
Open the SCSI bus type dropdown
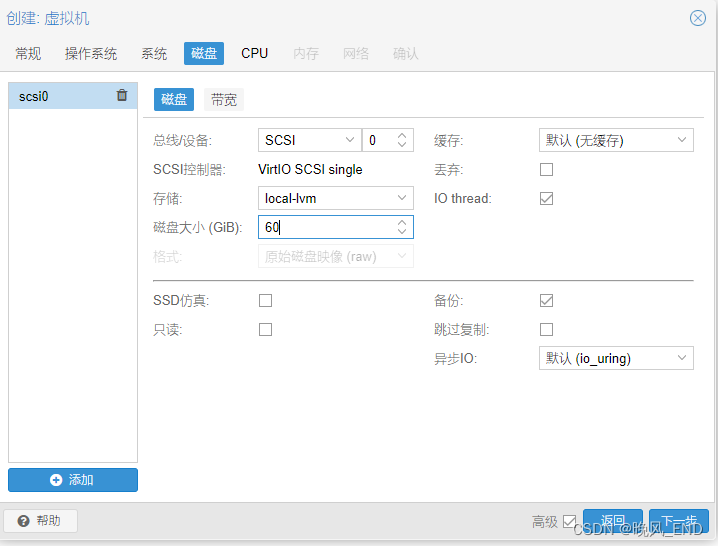tap(350, 140)
